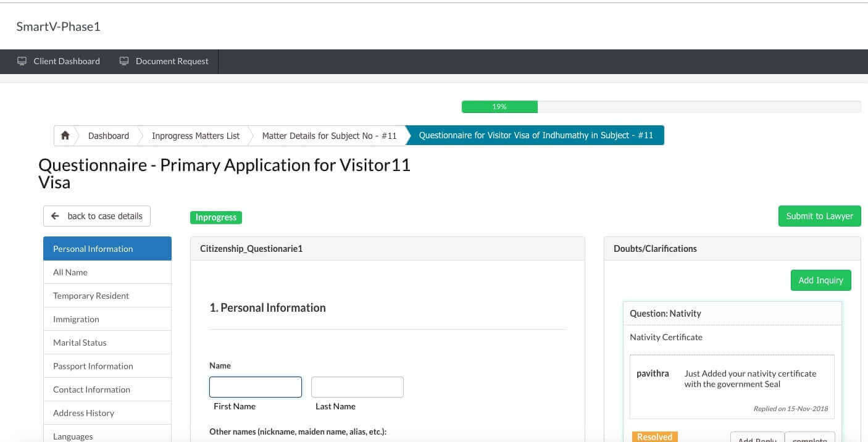Go to Dashboard breadcrumb

[109, 136]
